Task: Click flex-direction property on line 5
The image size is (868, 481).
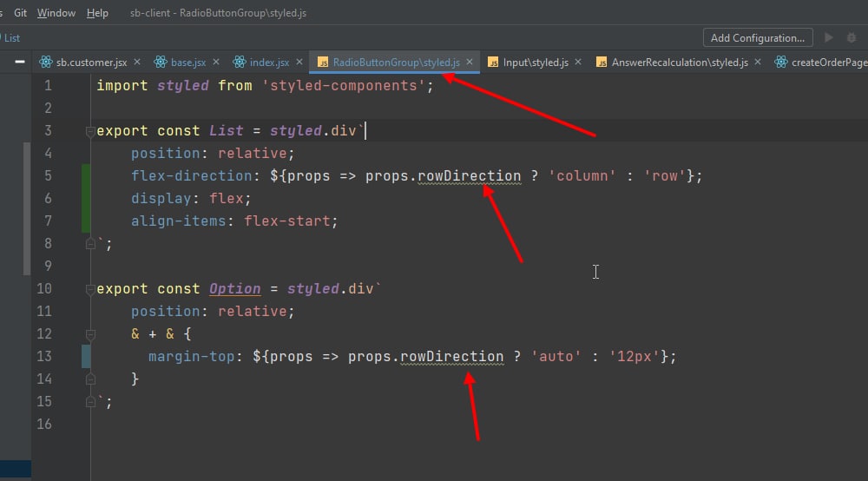Action: tap(192, 176)
